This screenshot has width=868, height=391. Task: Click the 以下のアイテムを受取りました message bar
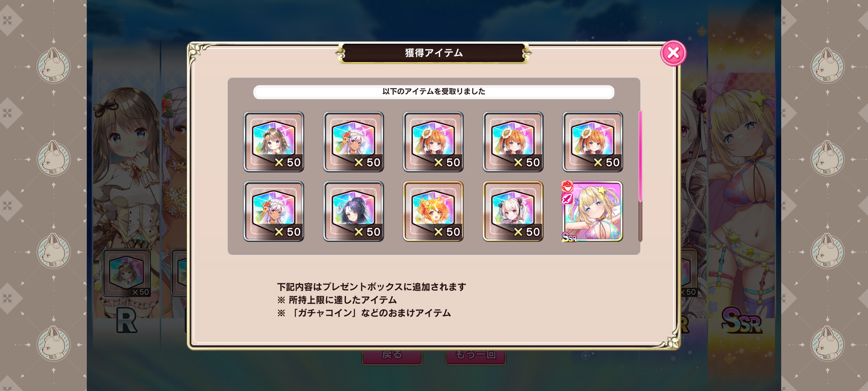(x=434, y=92)
